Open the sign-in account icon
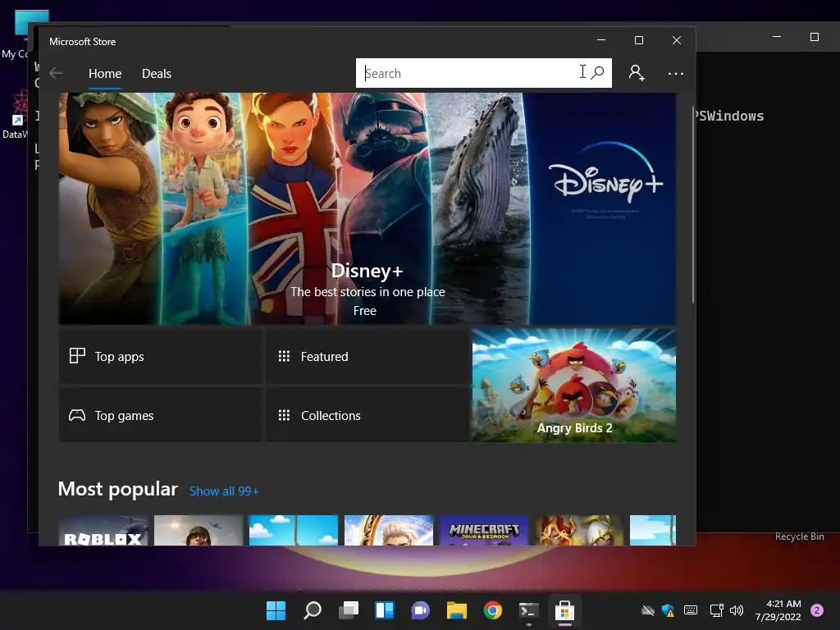Screen dimensions: 840x630 point(637,73)
